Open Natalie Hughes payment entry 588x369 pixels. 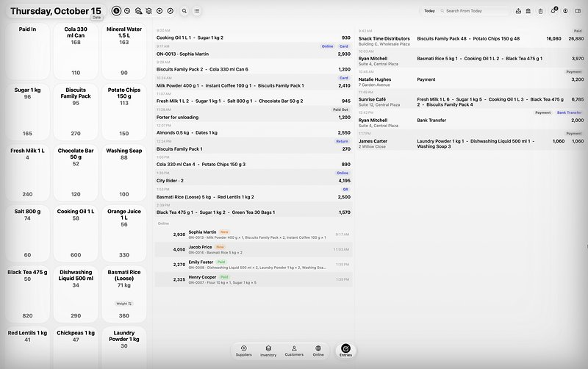point(471,79)
